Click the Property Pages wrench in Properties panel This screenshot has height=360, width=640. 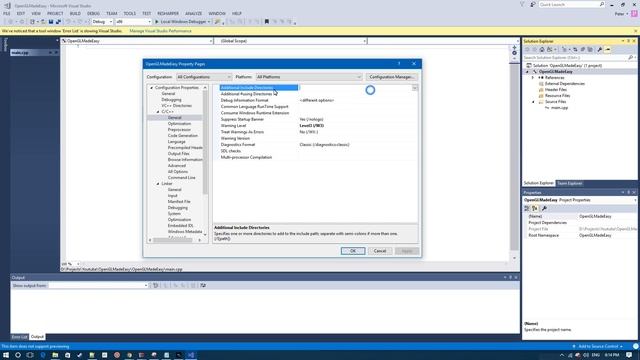coord(544,208)
